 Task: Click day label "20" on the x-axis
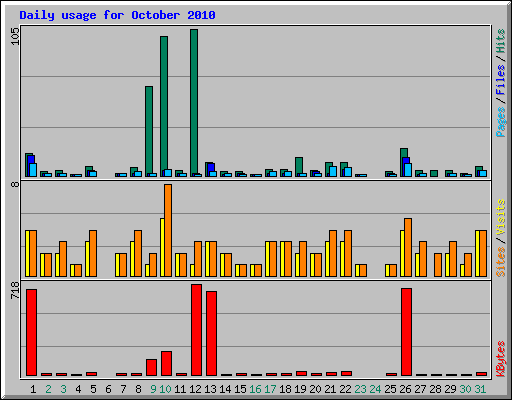pos(315,389)
